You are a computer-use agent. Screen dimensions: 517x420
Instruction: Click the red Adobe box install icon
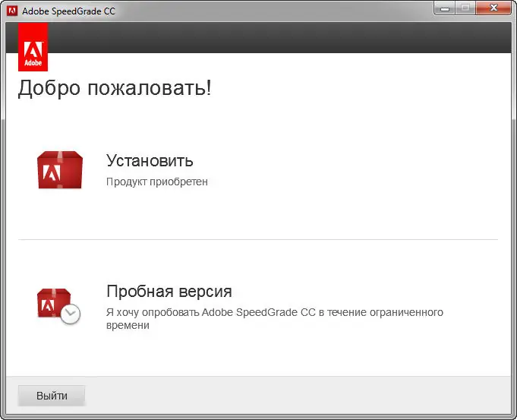[x=60, y=170]
